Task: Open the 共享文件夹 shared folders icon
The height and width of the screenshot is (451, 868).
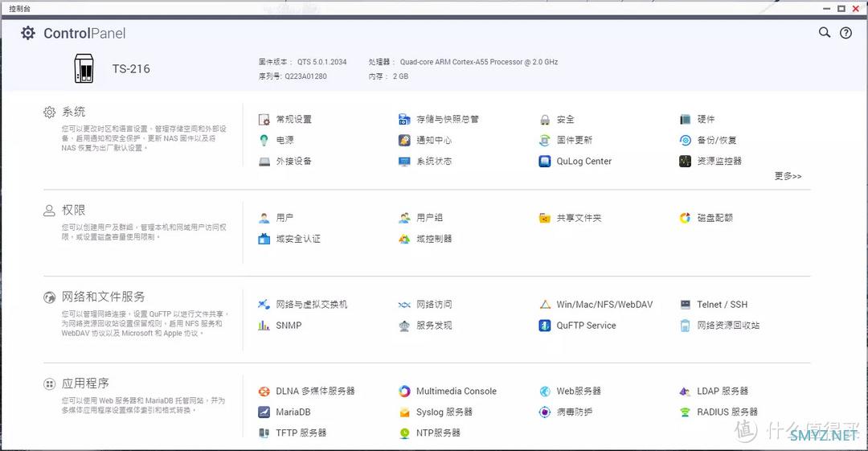Action: [545, 218]
